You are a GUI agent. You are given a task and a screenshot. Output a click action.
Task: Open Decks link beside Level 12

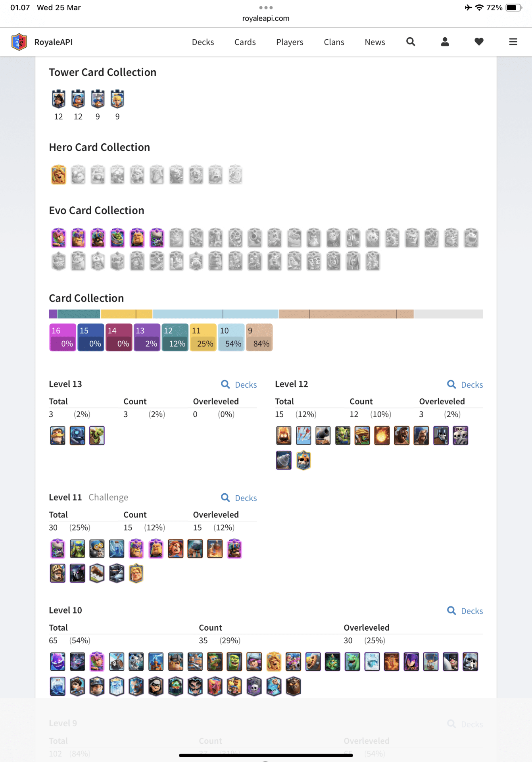click(x=465, y=385)
